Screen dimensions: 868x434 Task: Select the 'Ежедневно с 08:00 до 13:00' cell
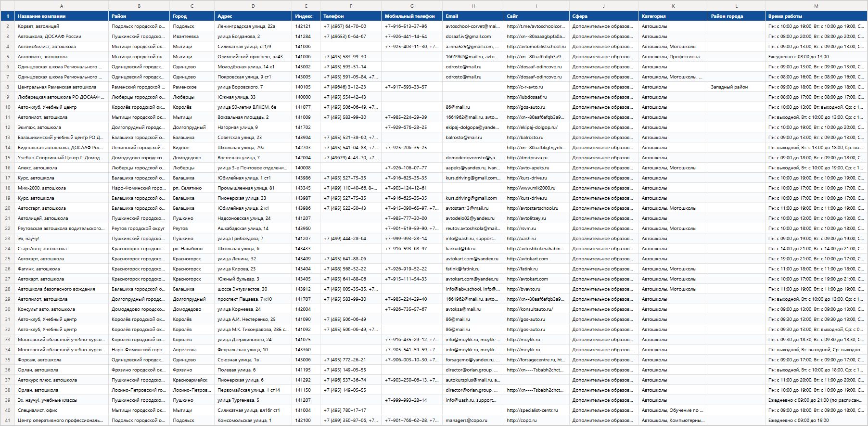click(x=816, y=56)
